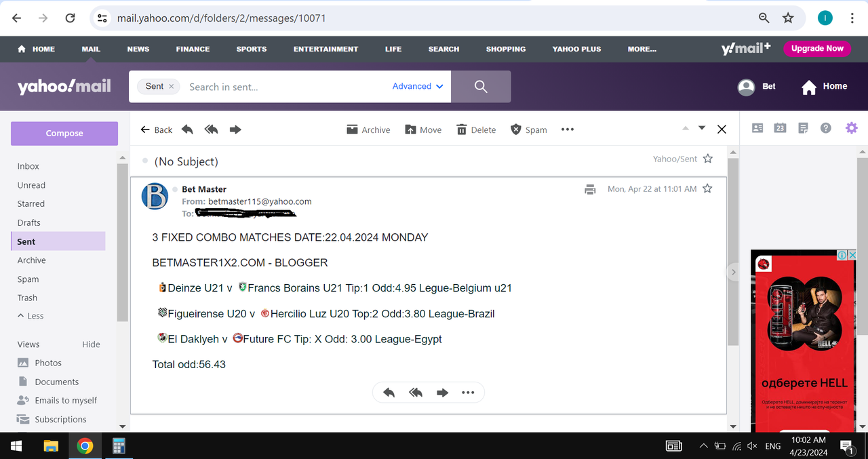Open NEWS in the top navigation
This screenshot has width=868, height=459.
[138, 49]
